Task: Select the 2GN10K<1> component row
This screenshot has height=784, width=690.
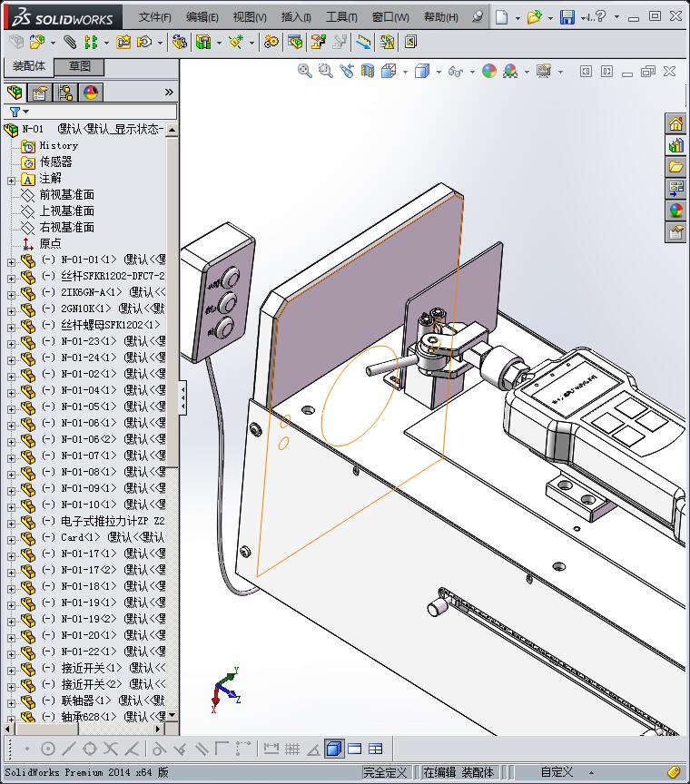Action: tap(93, 309)
